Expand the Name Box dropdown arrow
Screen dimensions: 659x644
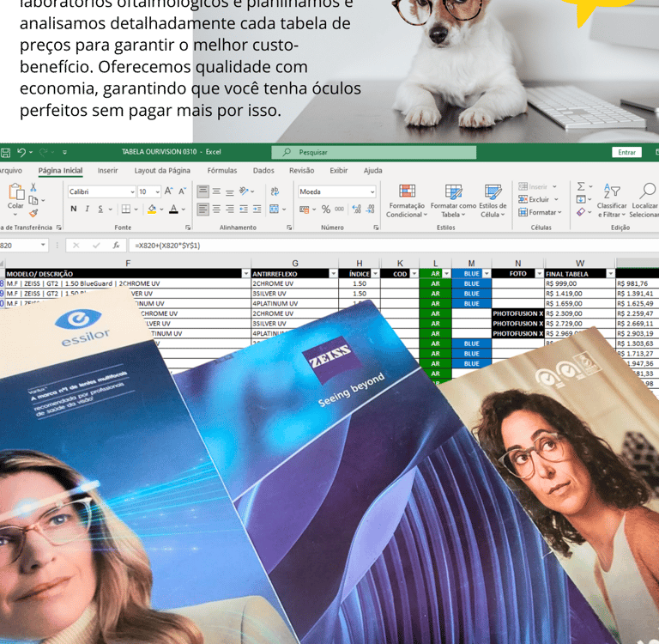(x=43, y=246)
